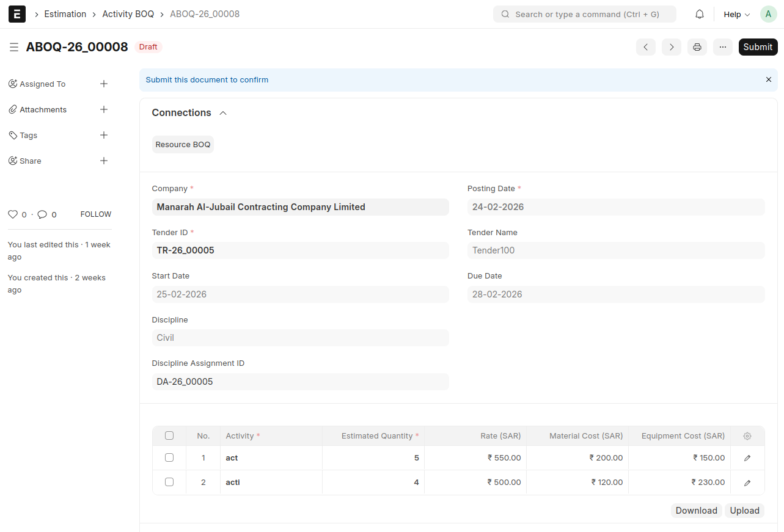Go to previous document with left arrow
Image resolution: width=784 pixels, height=532 pixels.
(646, 47)
